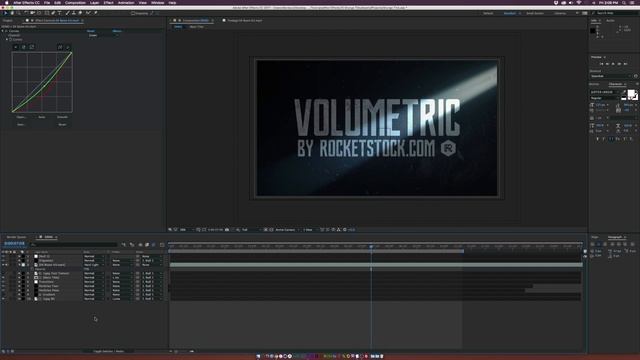The image size is (640, 360).
Task: Click the Info panel black swatch
Action: pyautogui.click(x=593, y=30)
